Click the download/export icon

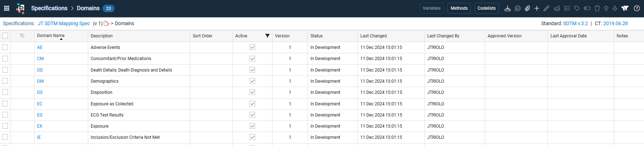point(508,8)
